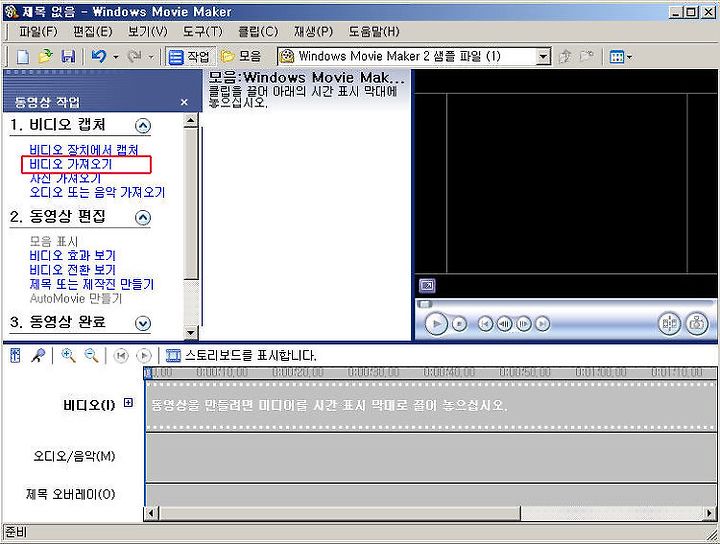Click the task pane scroll up arrow
The height and width of the screenshot is (544, 720).
click(191, 120)
